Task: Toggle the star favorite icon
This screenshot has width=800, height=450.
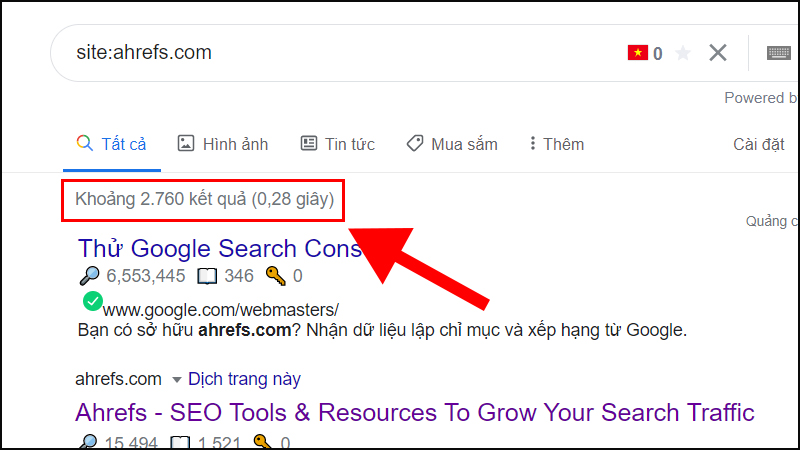Action: tap(683, 53)
